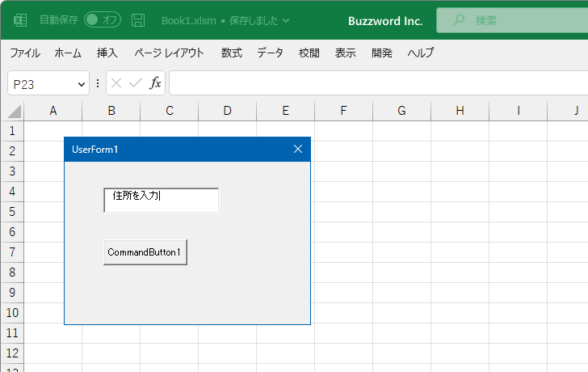Open the 校閲 tab

coord(309,53)
